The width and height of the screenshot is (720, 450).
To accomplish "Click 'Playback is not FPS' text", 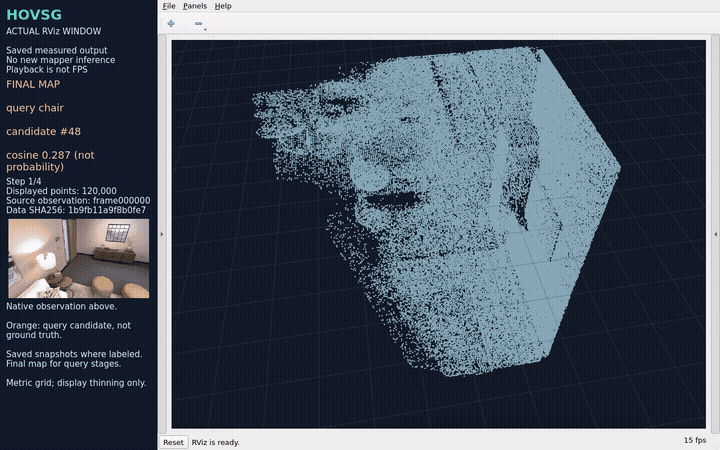I will [x=47, y=70].
